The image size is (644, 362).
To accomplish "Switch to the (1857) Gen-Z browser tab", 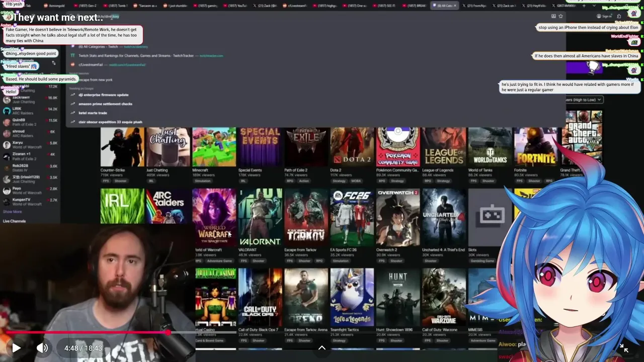I will pyautogui.click(x=86, y=6).
